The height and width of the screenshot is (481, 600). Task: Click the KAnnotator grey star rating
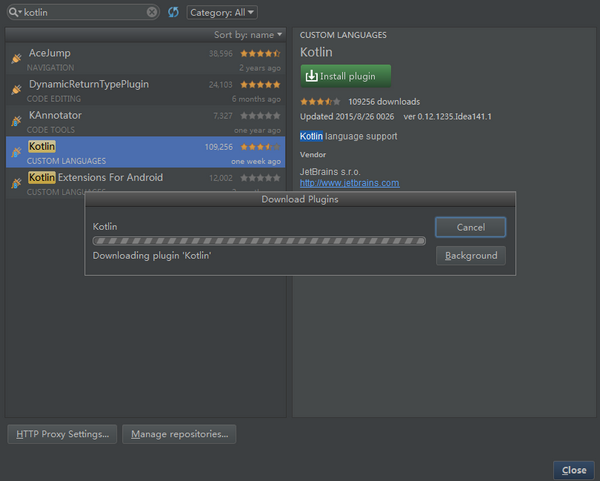260,116
